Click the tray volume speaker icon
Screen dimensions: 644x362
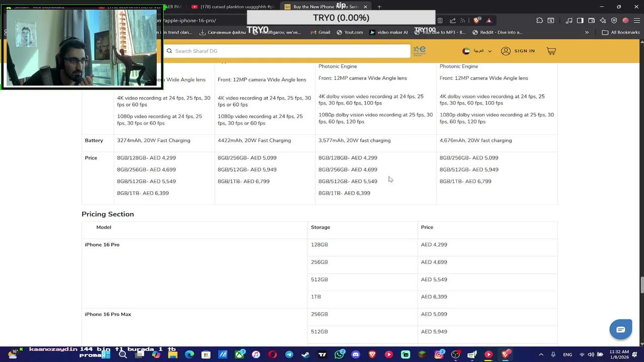(x=591, y=354)
